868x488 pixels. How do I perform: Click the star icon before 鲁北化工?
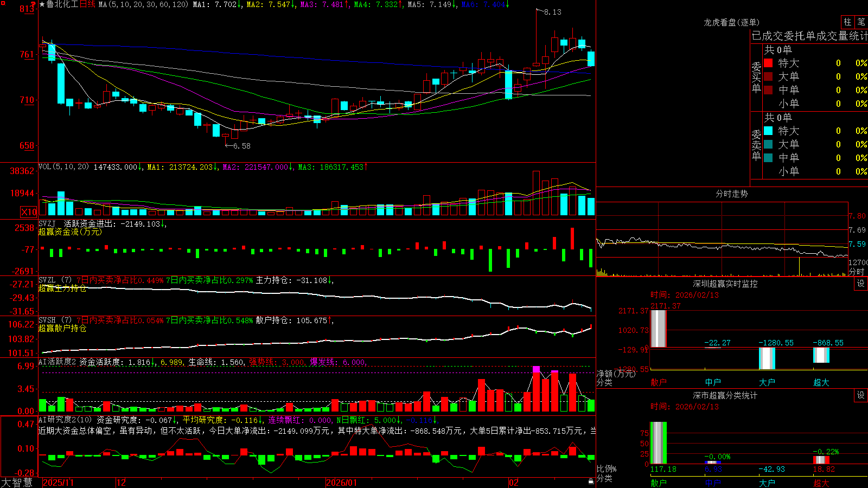coord(42,4)
